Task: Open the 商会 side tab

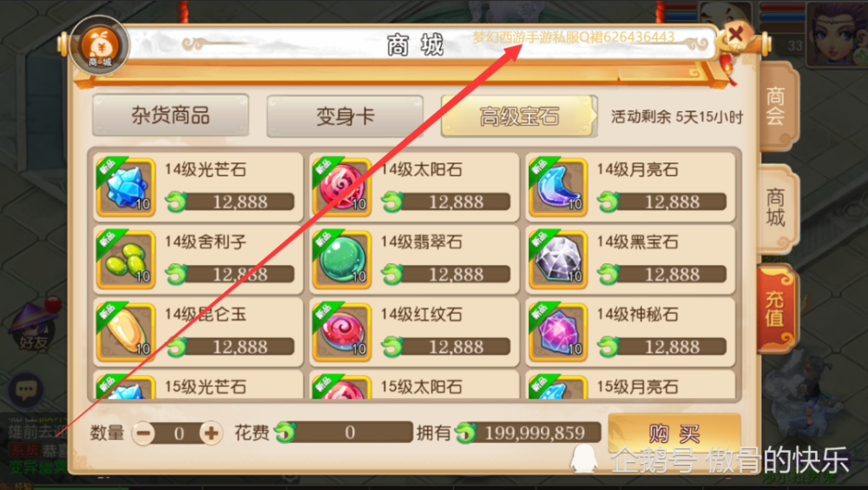Action: pos(776,105)
